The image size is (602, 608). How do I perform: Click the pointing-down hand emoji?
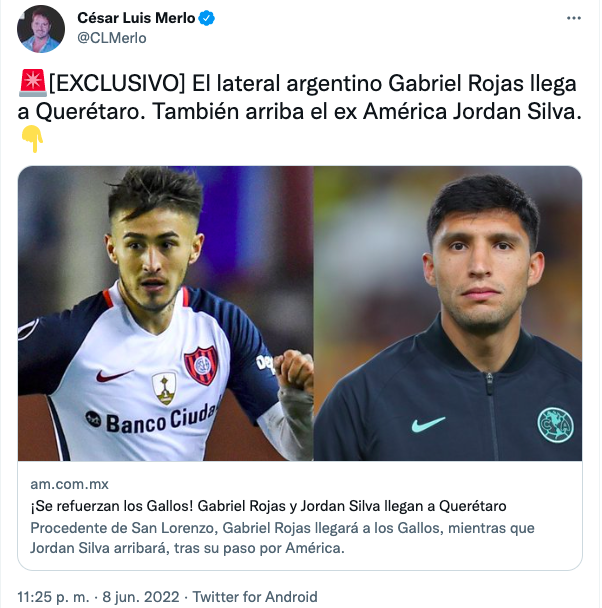(32, 139)
